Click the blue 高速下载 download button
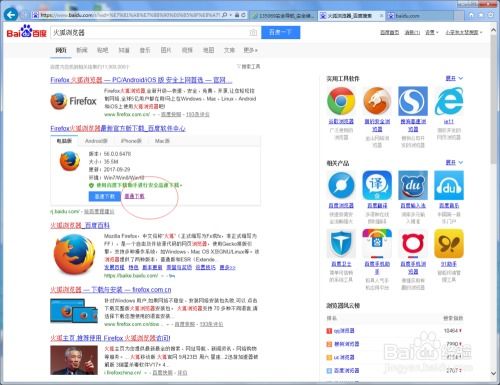Screen dimensions: 500x385 coord(105,196)
